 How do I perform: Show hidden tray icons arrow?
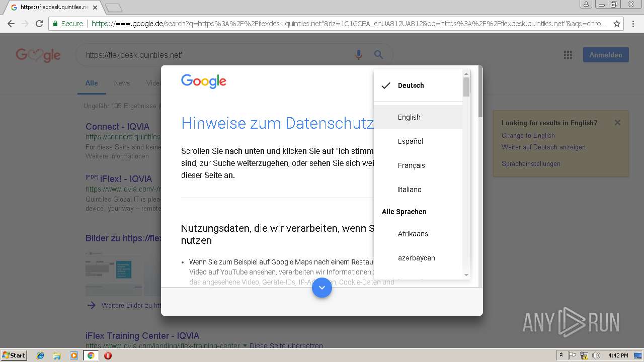click(x=561, y=355)
